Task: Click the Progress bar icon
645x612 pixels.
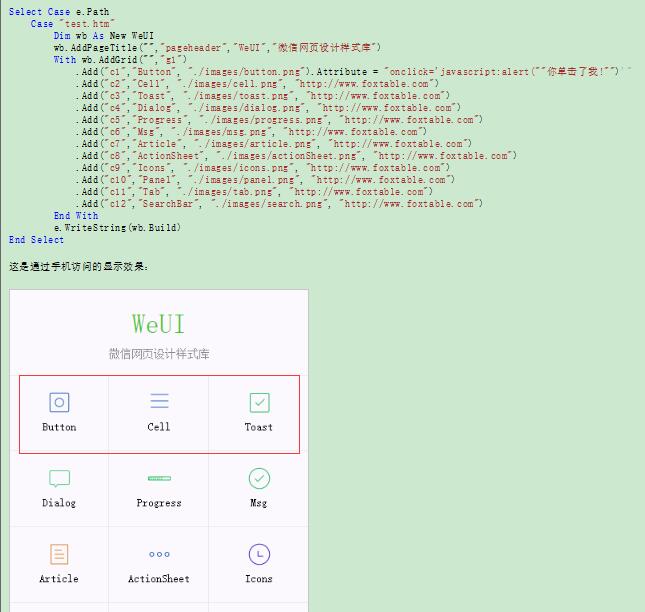Action: (159, 478)
